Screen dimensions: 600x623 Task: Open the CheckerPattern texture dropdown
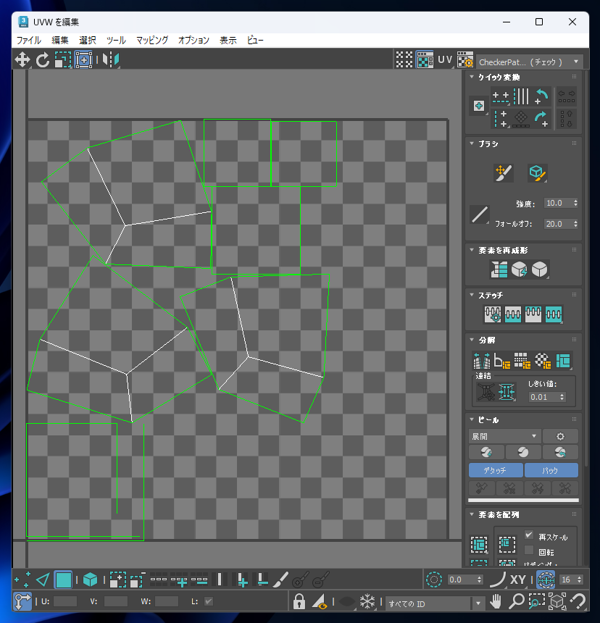coord(529,62)
